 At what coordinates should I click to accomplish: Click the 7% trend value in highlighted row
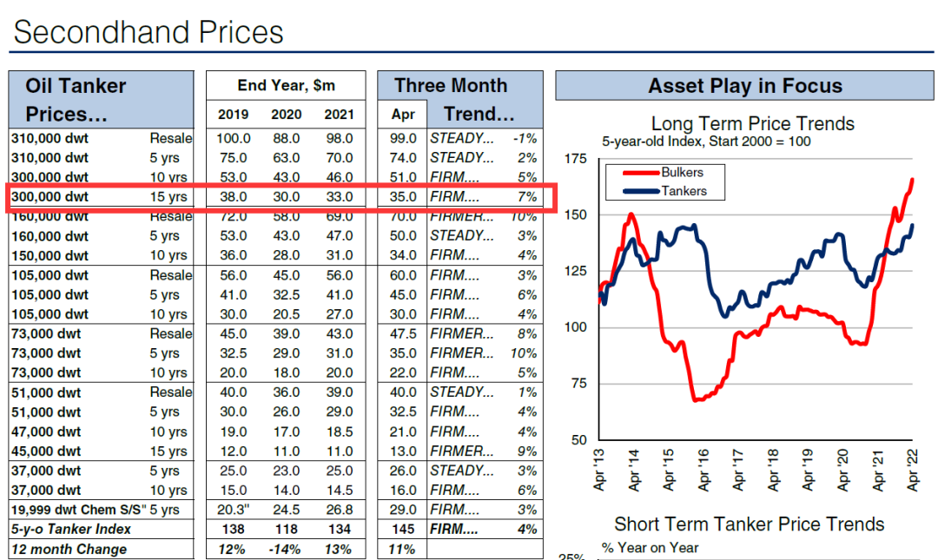click(x=527, y=197)
